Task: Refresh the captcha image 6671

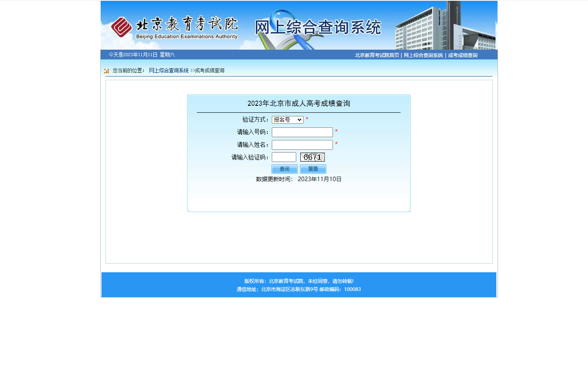Action: pyautogui.click(x=313, y=157)
